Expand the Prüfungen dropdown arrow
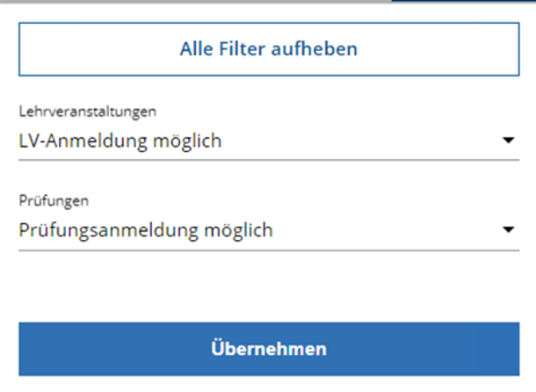 [x=508, y=230]
